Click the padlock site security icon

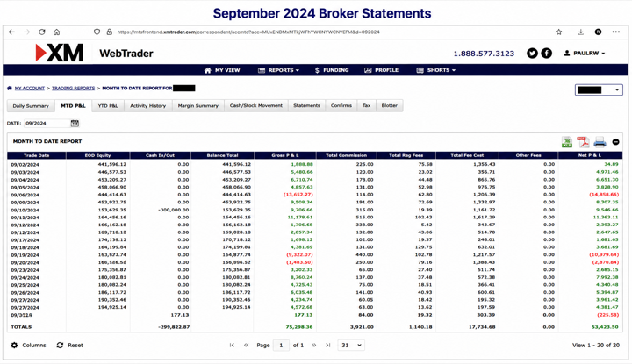109,32
